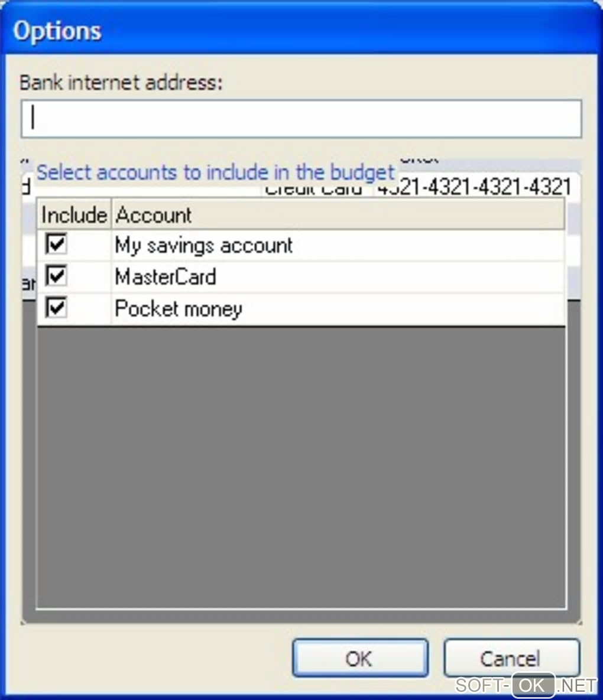Screen dimensions: 603x700
Task: Select the MasterCard account name cell
Action: click(x=338, y=277)
